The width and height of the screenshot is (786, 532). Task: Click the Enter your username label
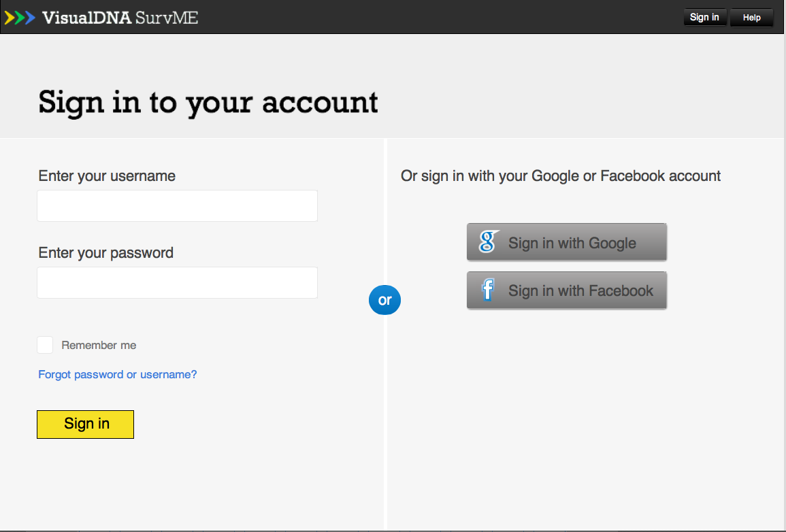coord(107,176)
